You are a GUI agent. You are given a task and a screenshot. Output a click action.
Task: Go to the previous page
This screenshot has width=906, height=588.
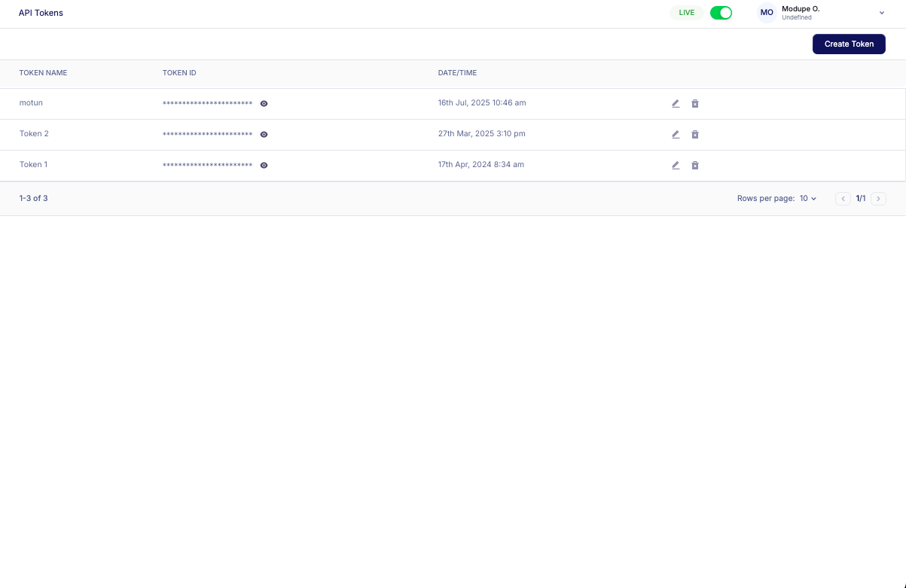843,199
